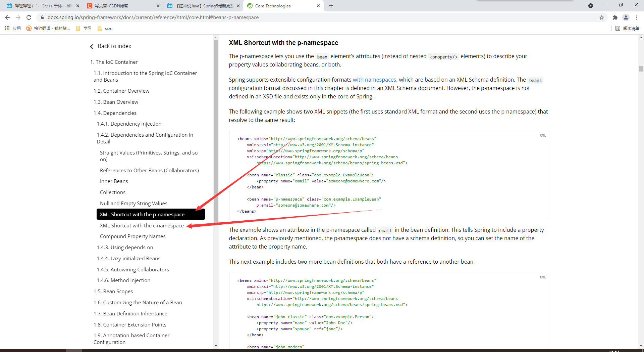Click the tab search dropdown icon
The height and width of the screenshot is (352, 644).
tap(591, 6)
